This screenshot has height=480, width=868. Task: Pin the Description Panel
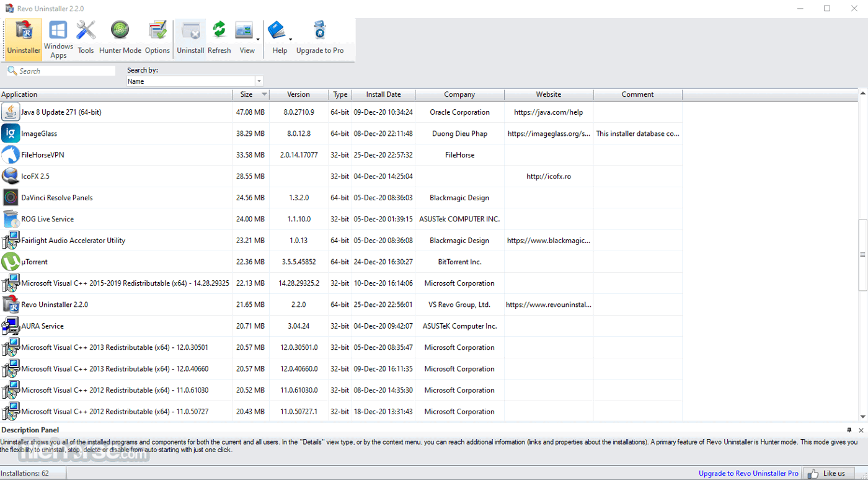click(849, 430)
